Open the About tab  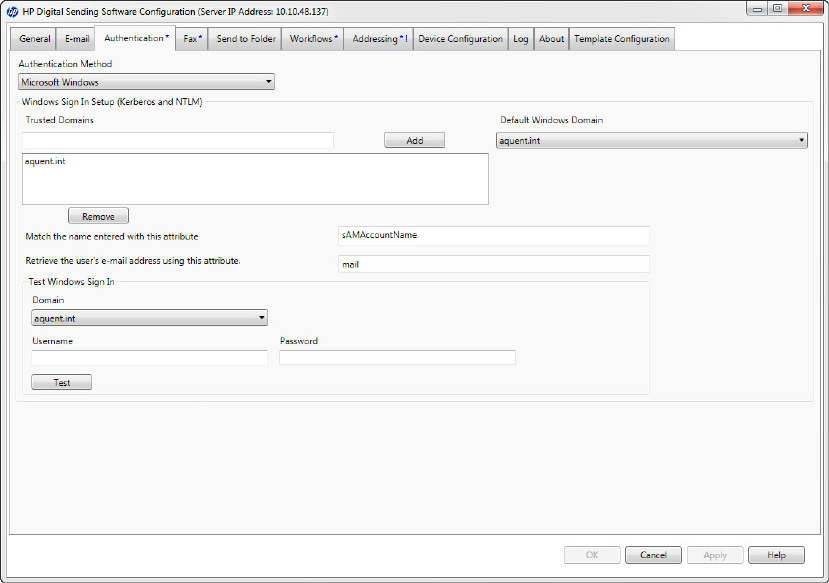(x=551, y=39)
